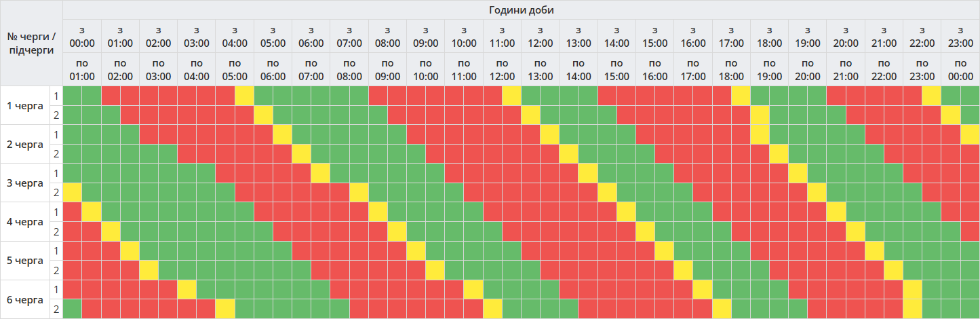Click subqueue 2 label of '4 черга'
This screenshot has height=319, width=980.
(x=56, y=231)
